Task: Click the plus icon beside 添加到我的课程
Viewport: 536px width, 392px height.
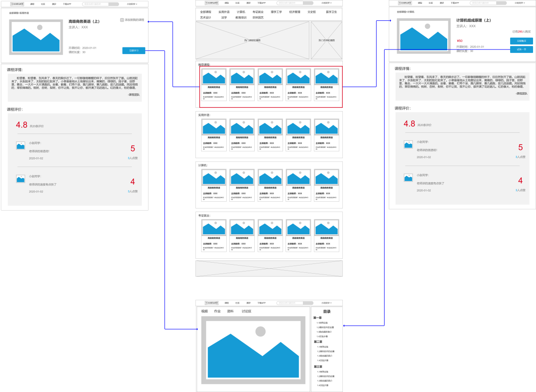Action: point(122,20)
